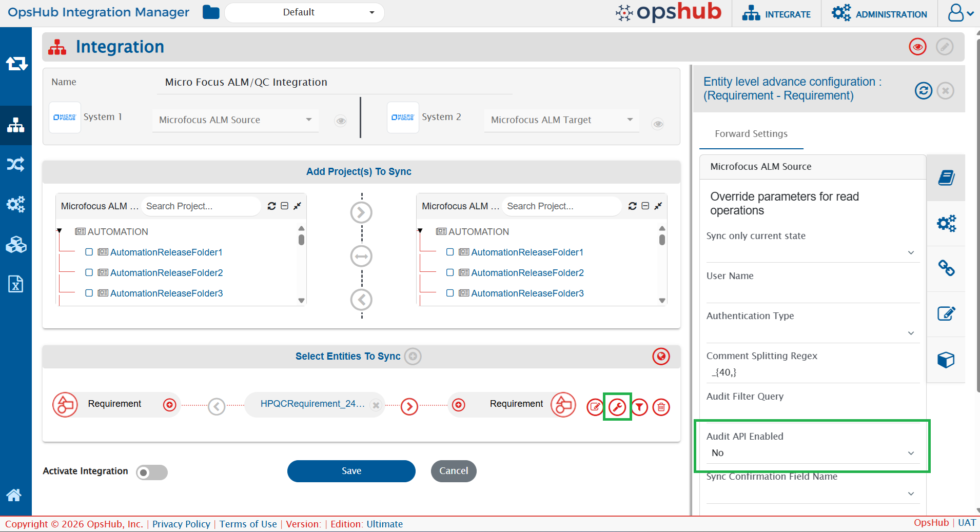View System 1 details via eye icon

click(x=341, y=121)
